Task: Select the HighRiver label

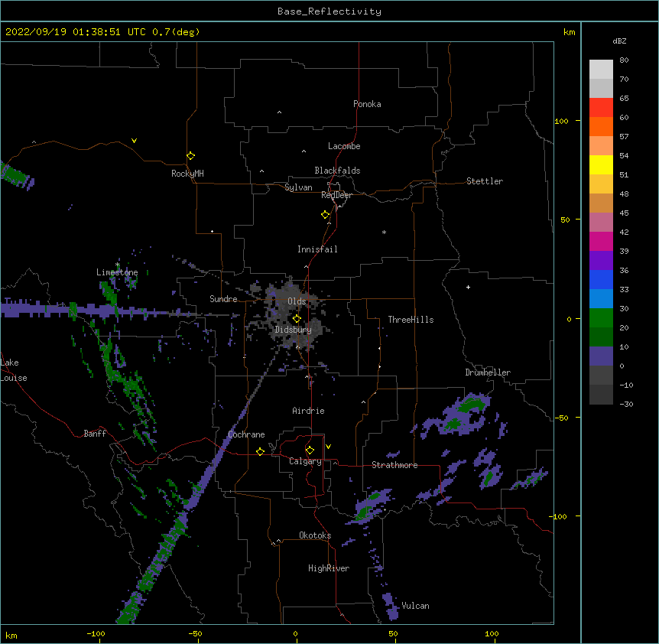Action: coord(329,568)
